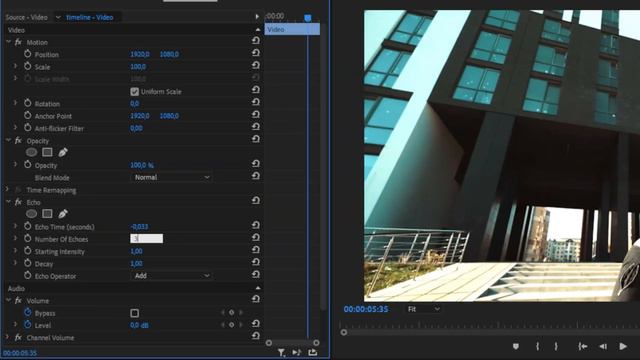
Task: Collapse the Volume effect section
Action: pyautogui.click(x=8, y=300)
